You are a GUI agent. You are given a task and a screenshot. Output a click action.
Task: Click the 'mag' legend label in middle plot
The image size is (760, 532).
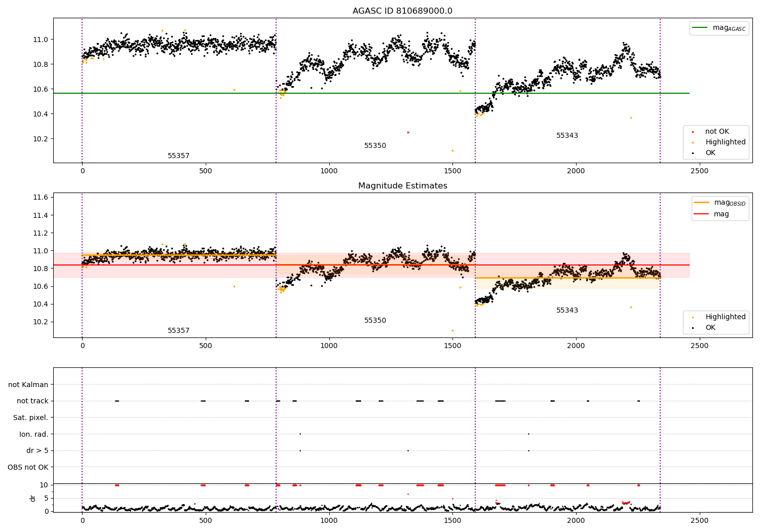pyautogui.click(x=721, y=214)
